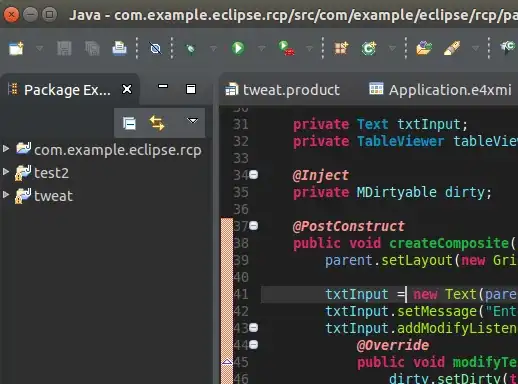Minimize the Package Explorer view
The image size is (518, 384).
tap(163, 86)
